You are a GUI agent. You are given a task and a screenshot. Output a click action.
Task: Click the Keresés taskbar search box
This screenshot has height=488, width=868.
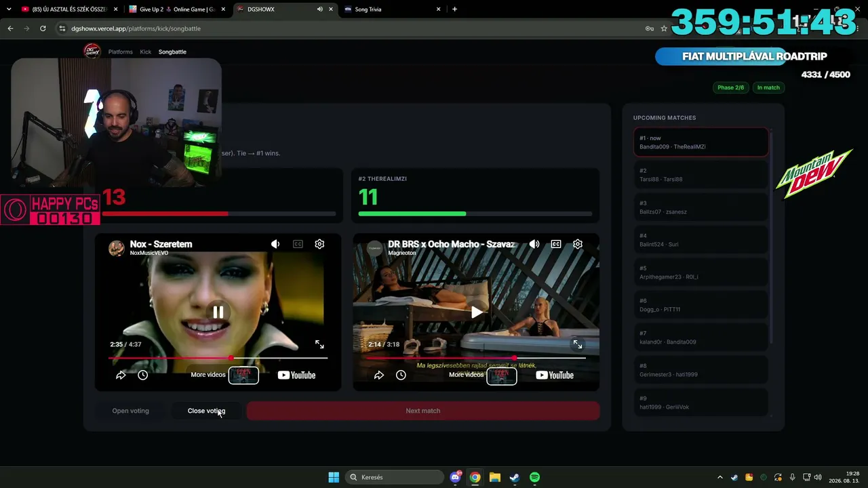(x=393, y=477)
